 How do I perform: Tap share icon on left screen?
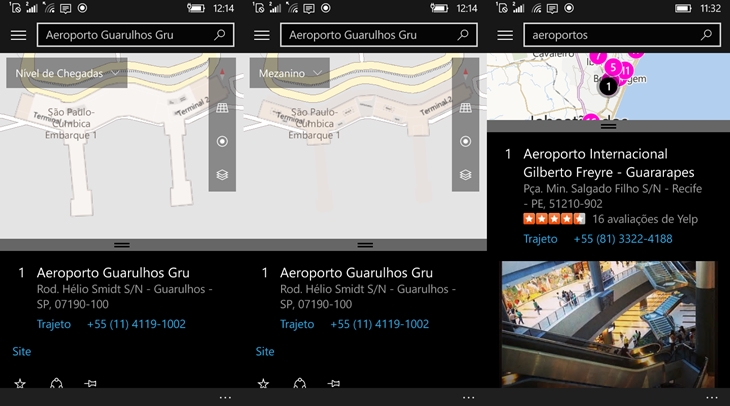tap(56, 383)
